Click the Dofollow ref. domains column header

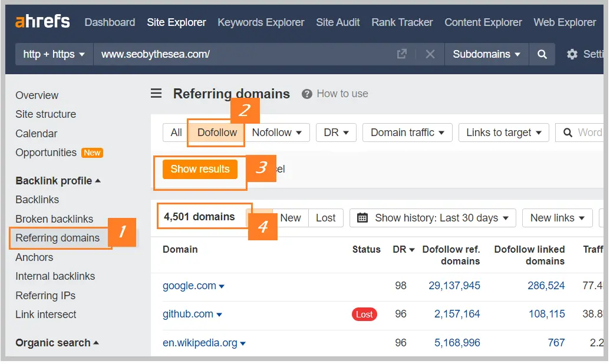click(451, 255)
